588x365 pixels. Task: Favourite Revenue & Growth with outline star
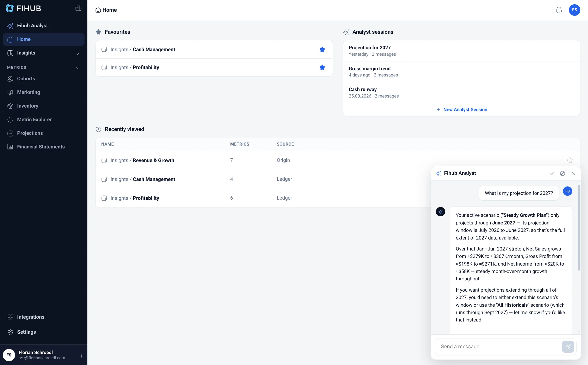click(x=569, y=160)
